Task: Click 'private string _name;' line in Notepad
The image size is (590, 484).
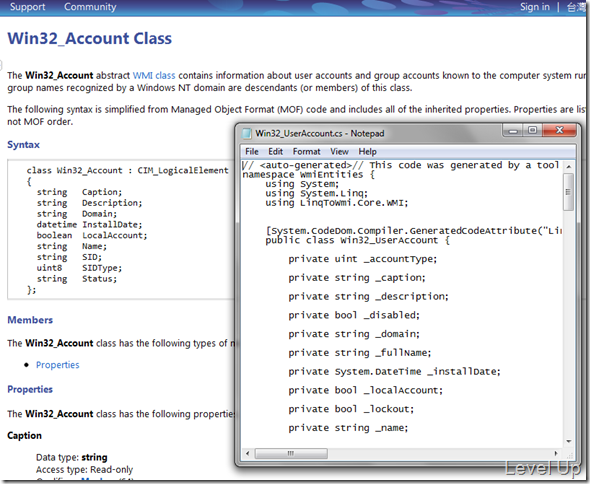Action: coord(348,428)
